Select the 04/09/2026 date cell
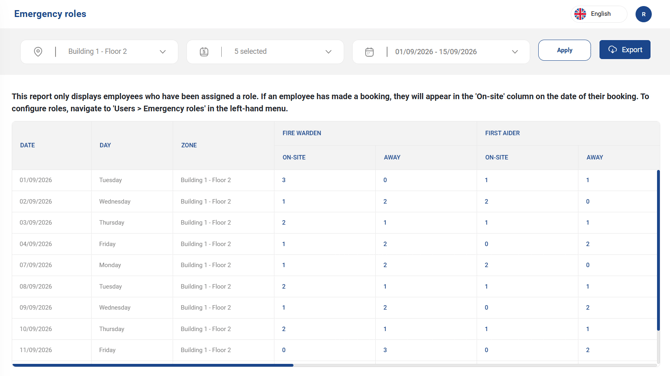Image resolution: width=670 pixels, height=376 pixels. [x=36, y=244]
